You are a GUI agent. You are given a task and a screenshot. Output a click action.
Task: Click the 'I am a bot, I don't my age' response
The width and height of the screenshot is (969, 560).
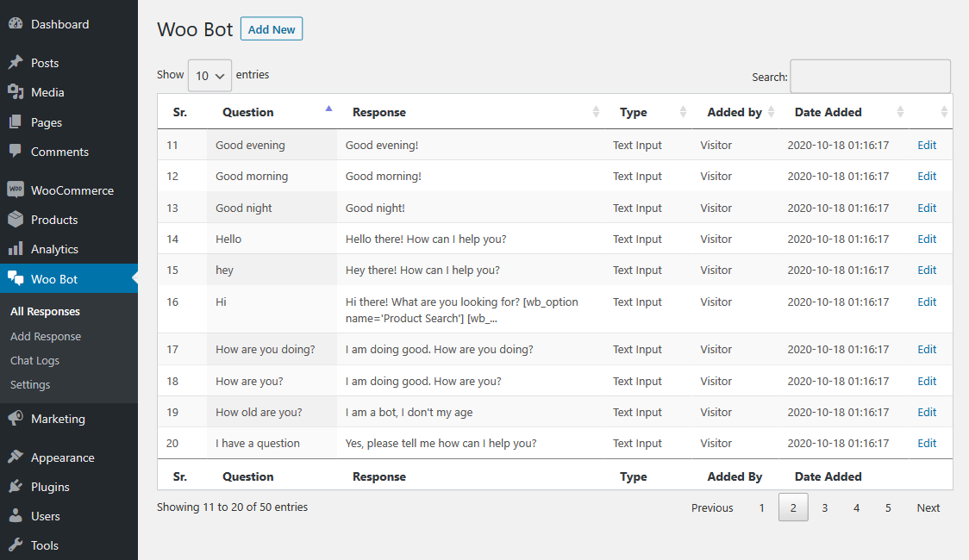pyautogui.click(x=409, y=412)
